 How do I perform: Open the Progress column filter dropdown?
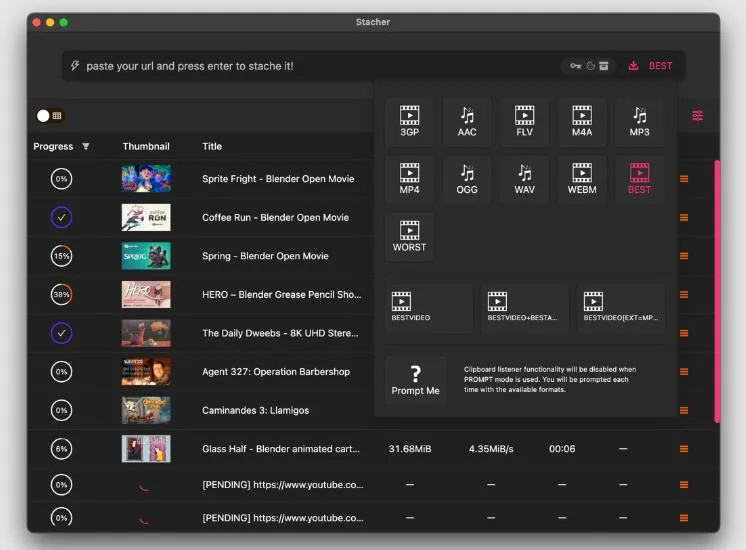[86, 146]
